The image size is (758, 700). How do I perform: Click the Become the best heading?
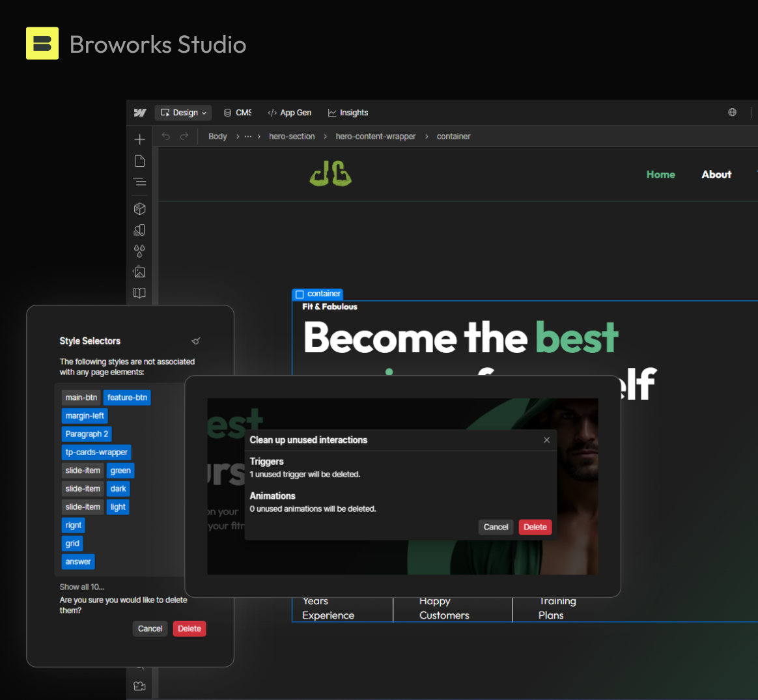461,338
